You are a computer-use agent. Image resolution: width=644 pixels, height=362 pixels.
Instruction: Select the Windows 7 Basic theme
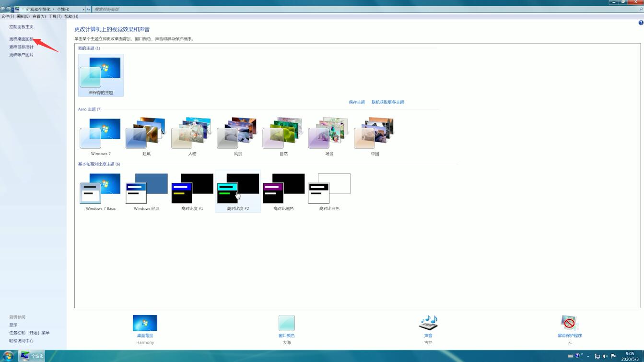point(101,192)
